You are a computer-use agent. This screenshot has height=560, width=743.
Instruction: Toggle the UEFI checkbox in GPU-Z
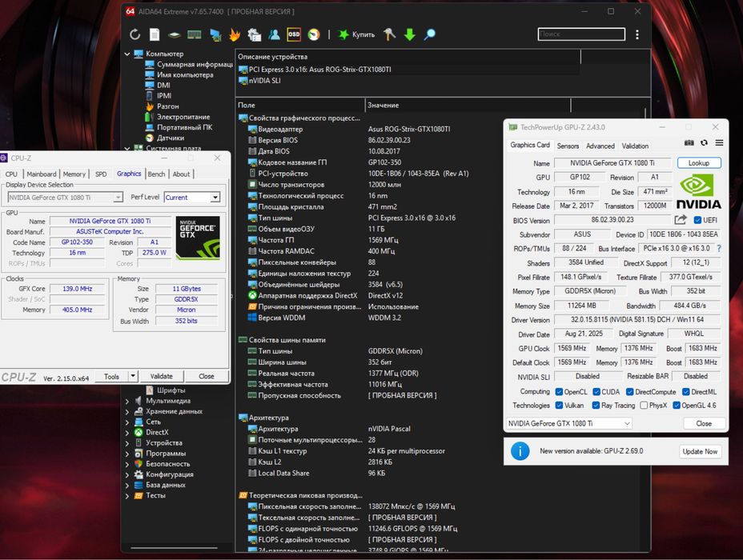pyautogui.click(x=697, y=220)
